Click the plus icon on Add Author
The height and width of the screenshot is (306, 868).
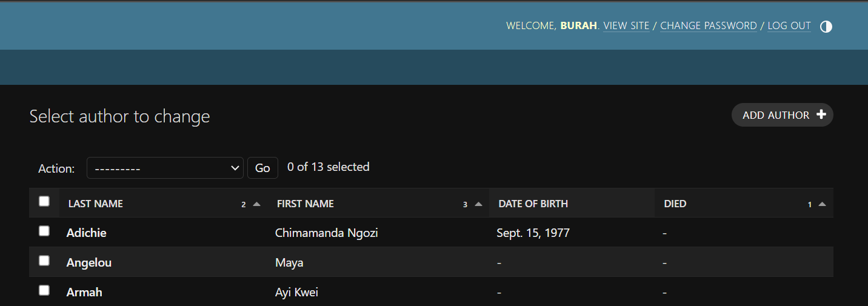coord(821,115)
